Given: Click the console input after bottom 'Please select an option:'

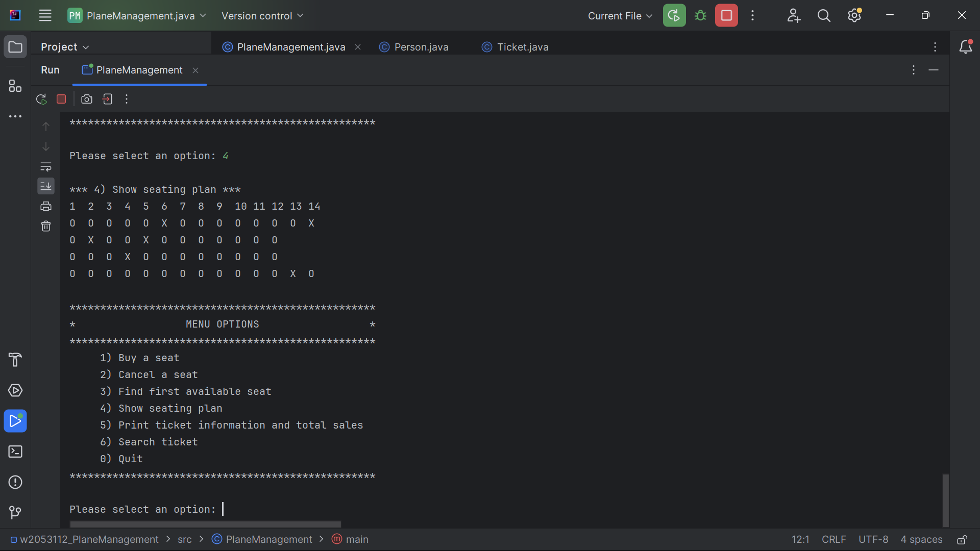Looking at the screenshot, I should click(x=224, y=509).
